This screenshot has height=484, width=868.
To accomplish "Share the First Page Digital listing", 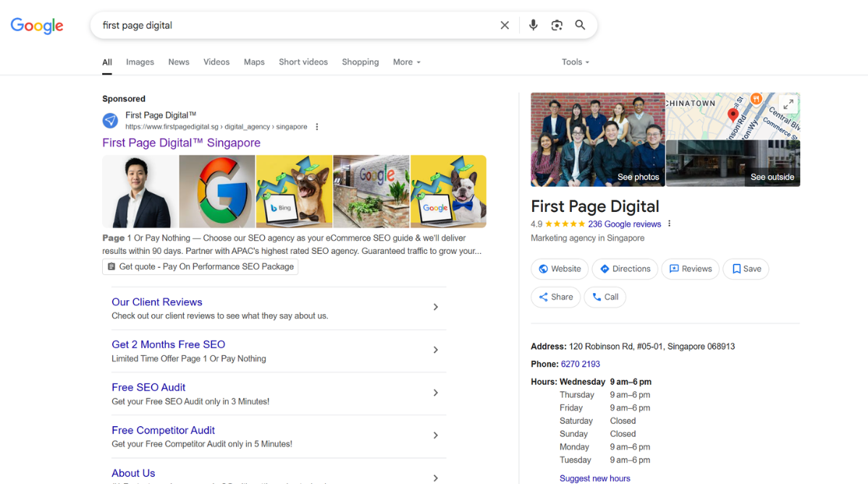I will point(556,297).
